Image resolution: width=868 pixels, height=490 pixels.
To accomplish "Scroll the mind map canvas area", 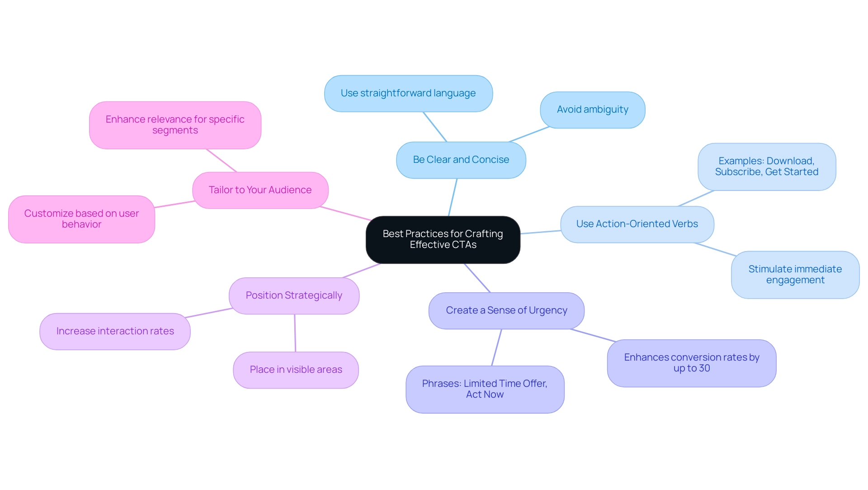I will [x=434, y=245].
